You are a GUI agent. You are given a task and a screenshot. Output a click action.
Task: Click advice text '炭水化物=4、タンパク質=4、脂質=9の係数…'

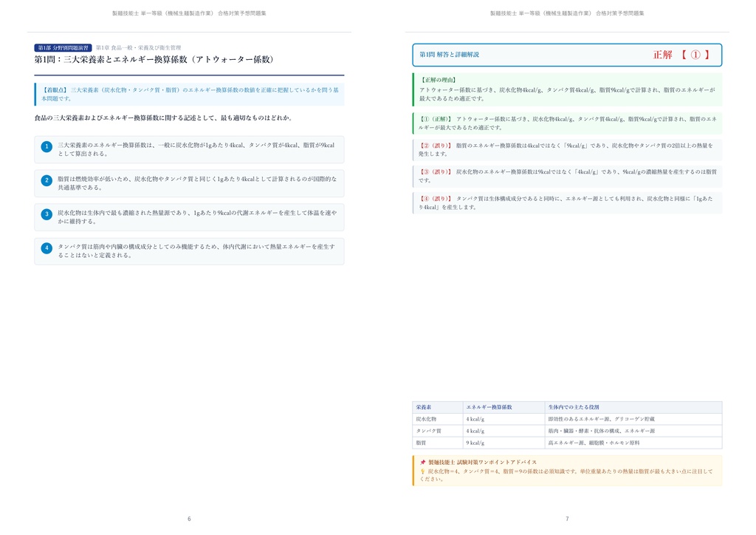pos(566,475)
